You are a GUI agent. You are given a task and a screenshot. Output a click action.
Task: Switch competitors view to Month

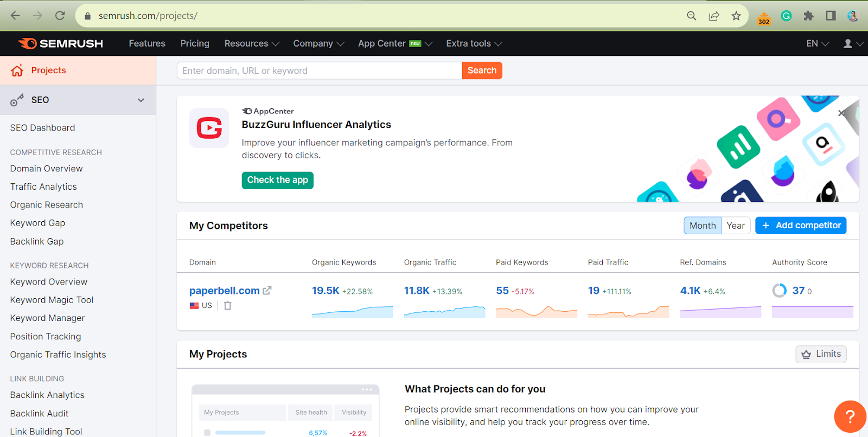point(703,226)
